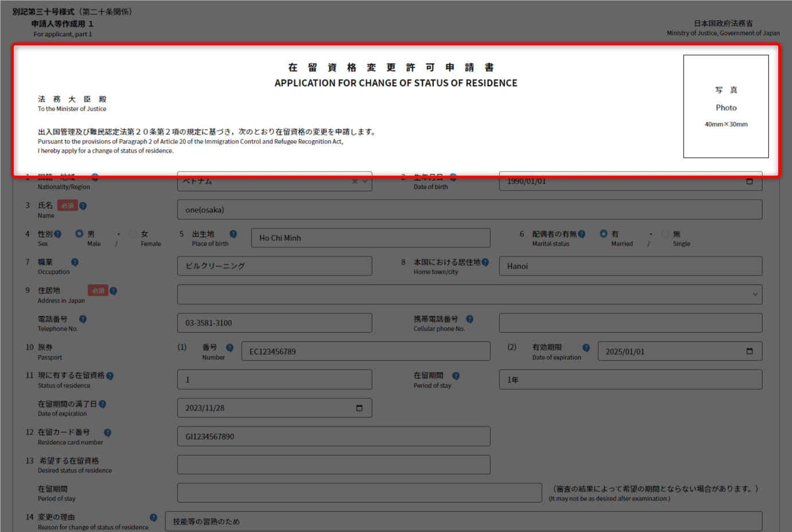Click help icon next to Name label
Screen dimensions: 792x532
click(x=83, y=206)
